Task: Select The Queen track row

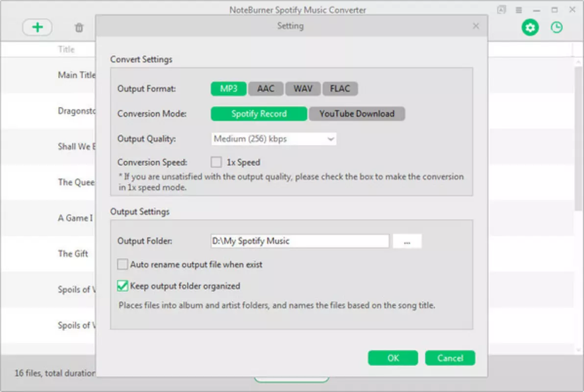Action: tap(48, 182)
